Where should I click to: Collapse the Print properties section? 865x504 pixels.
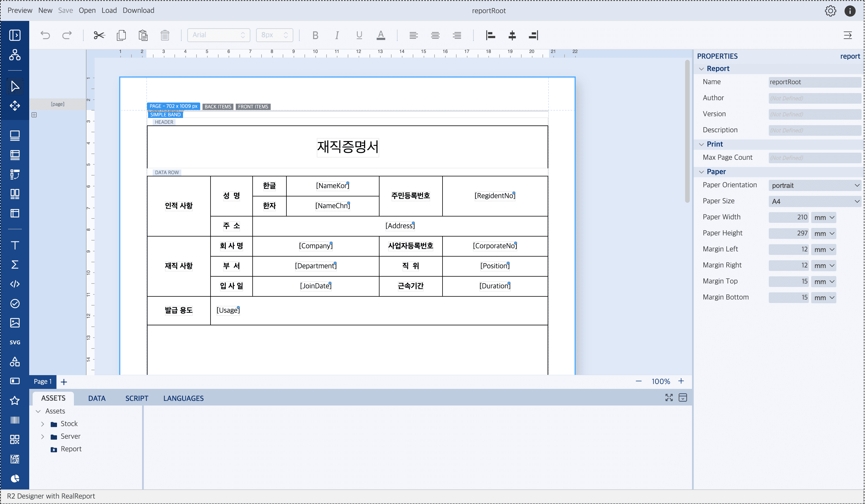[x=701, y=144]
